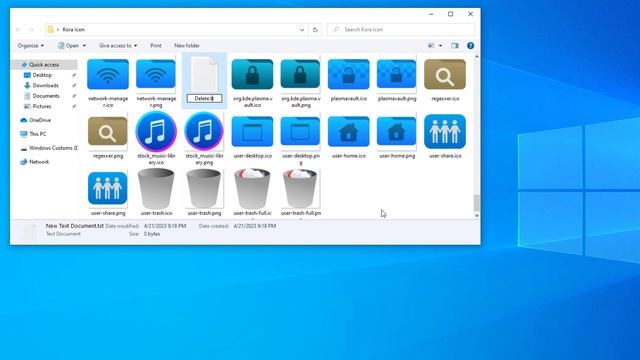This screenshot has height=360, width=640.
Task: Open OneDrive in the navigation pane
Action: point(40,120)
